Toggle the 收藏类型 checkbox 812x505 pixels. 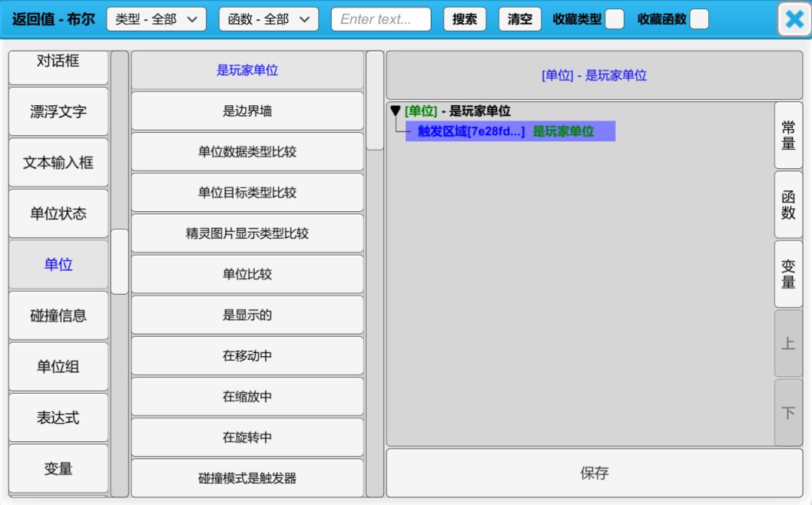(614, 20)
